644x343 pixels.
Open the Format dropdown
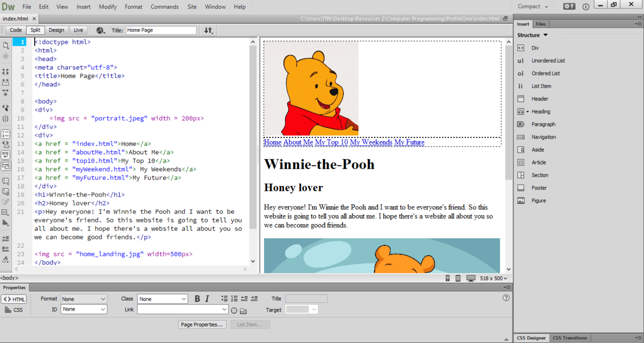click(84, 299)
